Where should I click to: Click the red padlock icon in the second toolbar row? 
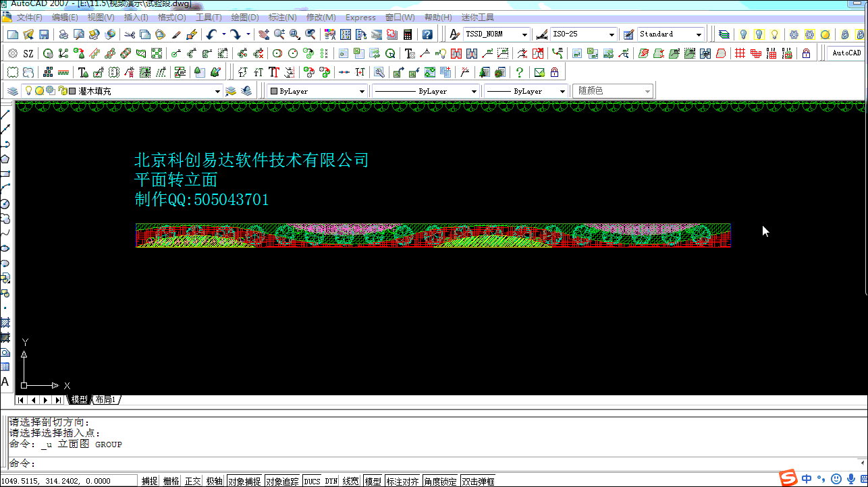tap(806, 53)
